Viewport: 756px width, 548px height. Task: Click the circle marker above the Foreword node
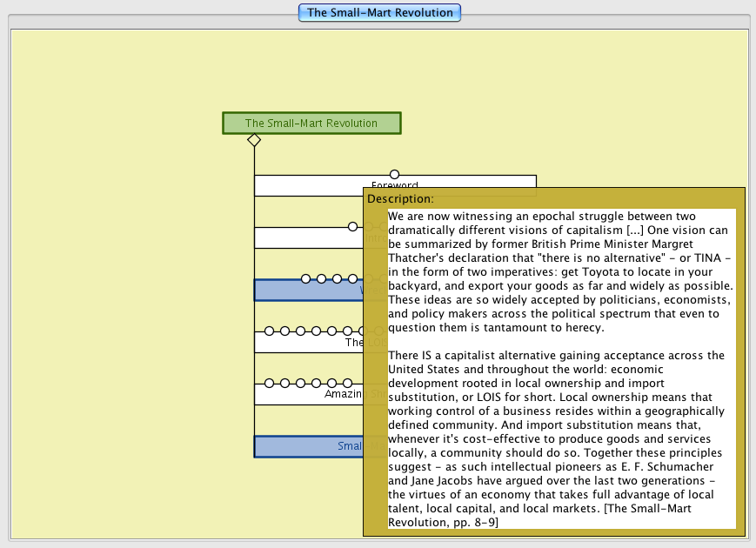coord(394,175)
